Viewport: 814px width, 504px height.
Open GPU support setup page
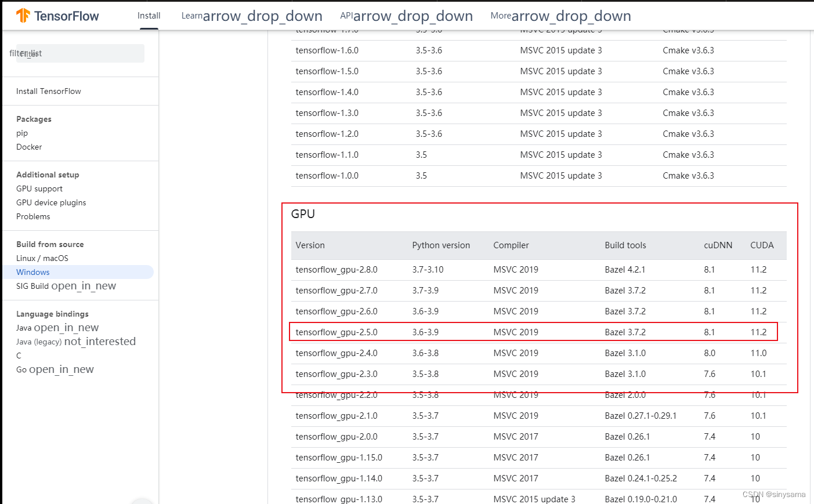(39, 188)
